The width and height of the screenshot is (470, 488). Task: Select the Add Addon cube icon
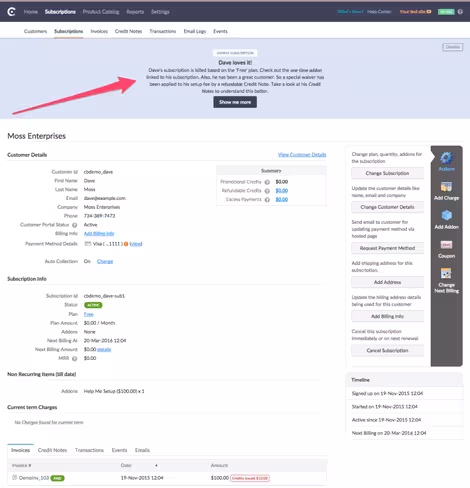point(446,215)
